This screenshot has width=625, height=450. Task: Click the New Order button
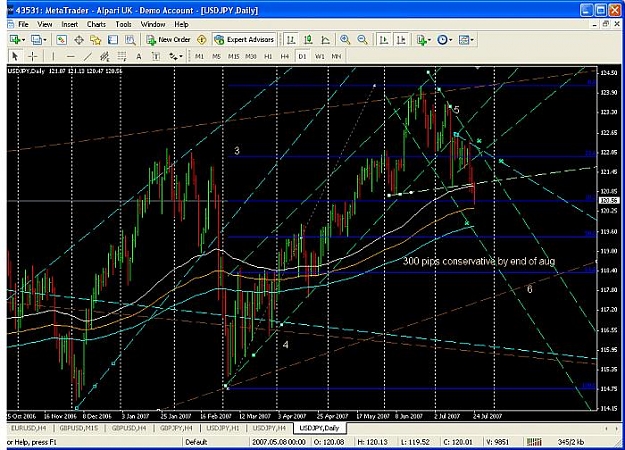tap(168, 39)
